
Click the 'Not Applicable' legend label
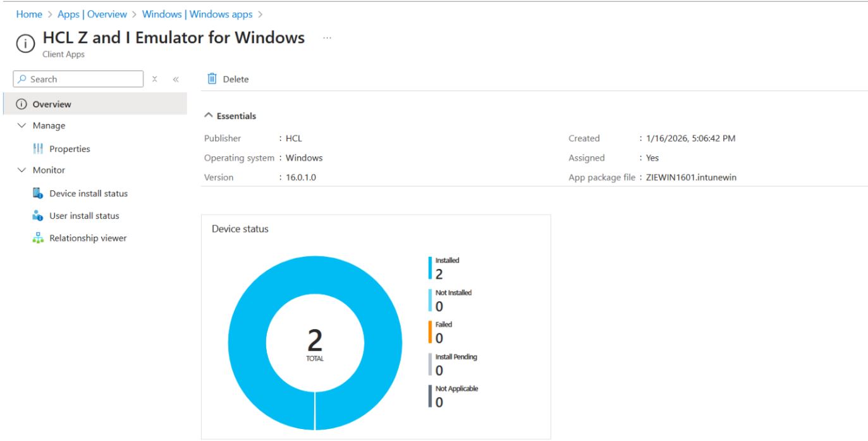pos(457,389)
